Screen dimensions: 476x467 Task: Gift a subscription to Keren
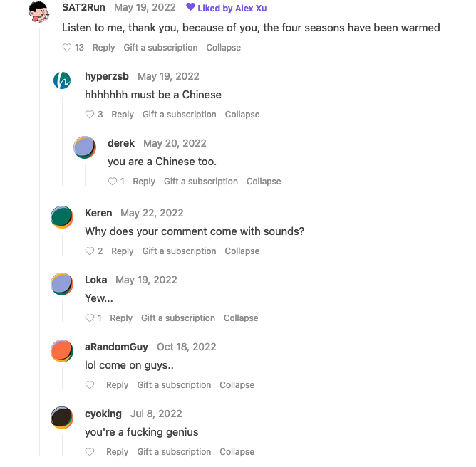point(179,251)
